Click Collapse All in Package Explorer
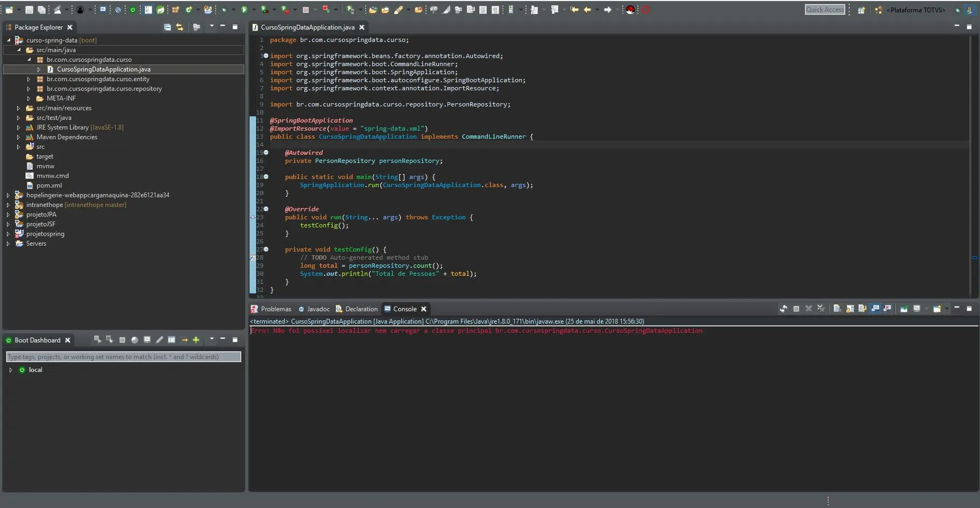The image size is (980, 508). click(x=167, y=27)
